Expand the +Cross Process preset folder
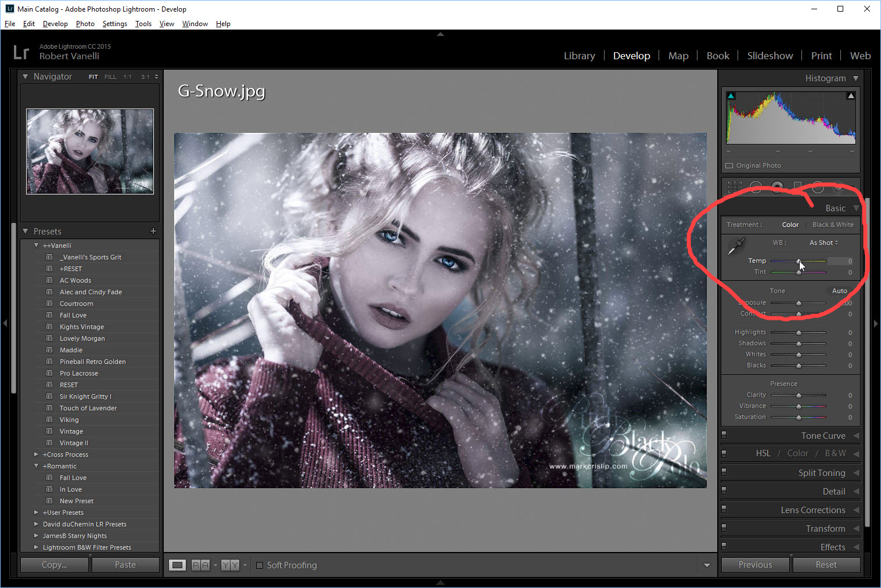The height and width of the screenshot is (588, 881). [36, 454]
